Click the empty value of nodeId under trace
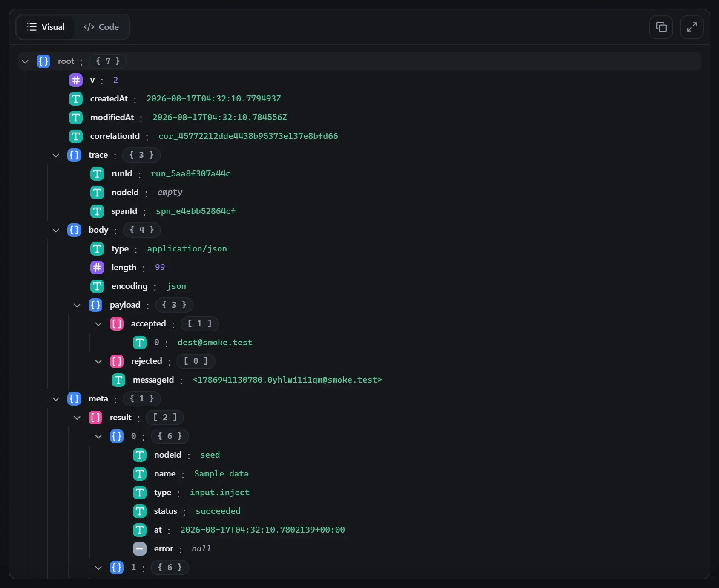This screenshot has width=719, height=588. pyautogui.click(x=170, y=193)
